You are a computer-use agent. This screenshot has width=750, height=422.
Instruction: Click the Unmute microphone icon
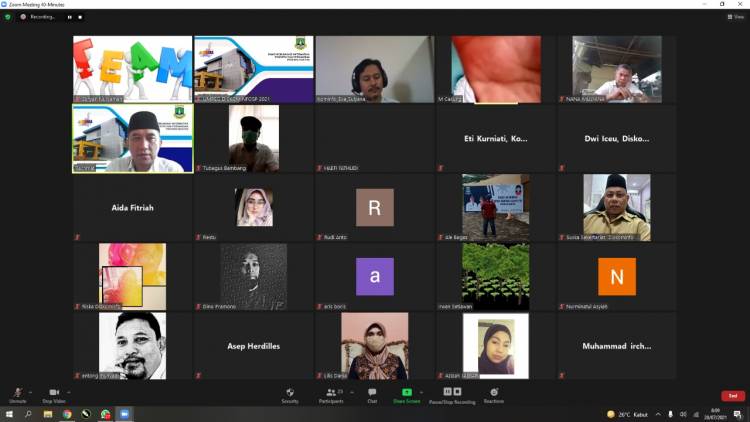pos(18,393)
